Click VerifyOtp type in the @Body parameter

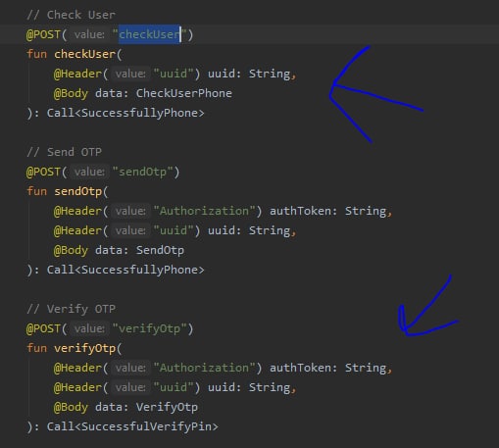(167, 407)
